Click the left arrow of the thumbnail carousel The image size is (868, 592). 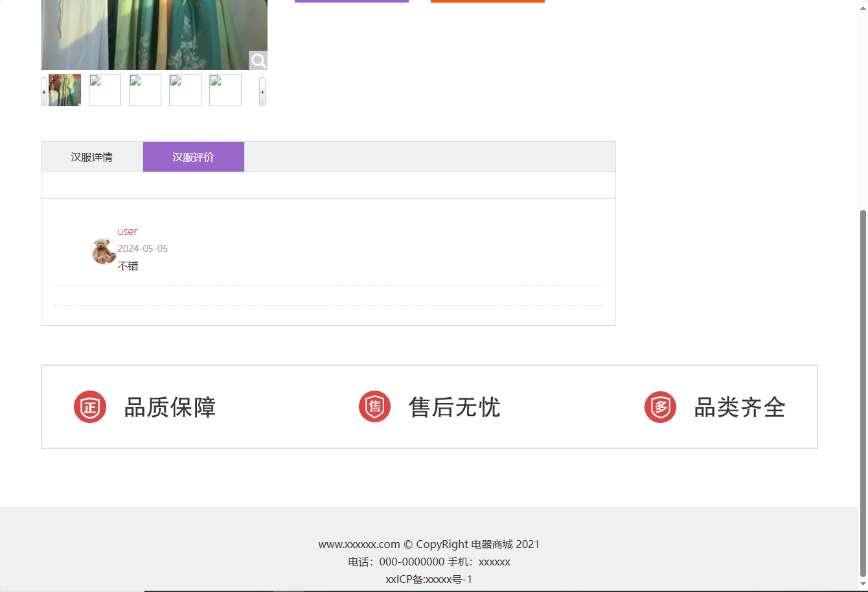[x=43, y=91]
